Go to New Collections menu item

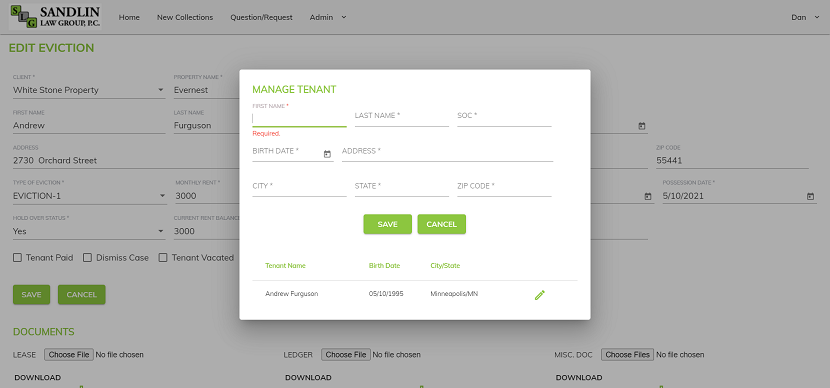[x=185, y=17]
